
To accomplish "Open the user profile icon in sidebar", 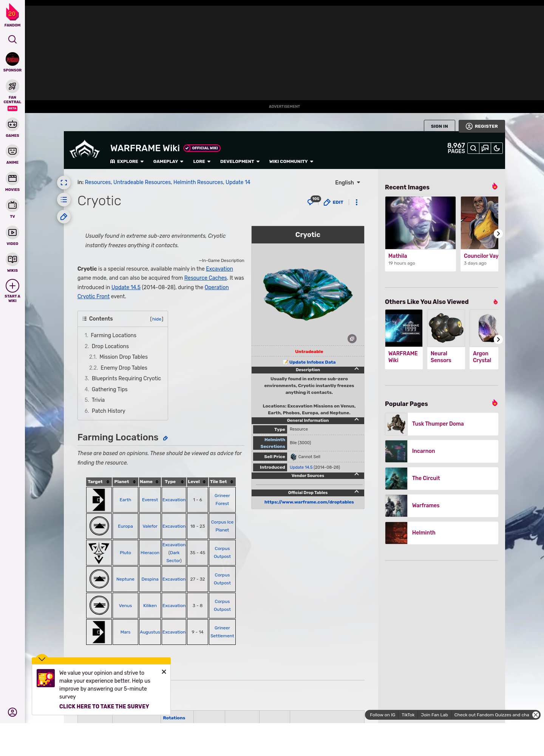I will [12, 712].
